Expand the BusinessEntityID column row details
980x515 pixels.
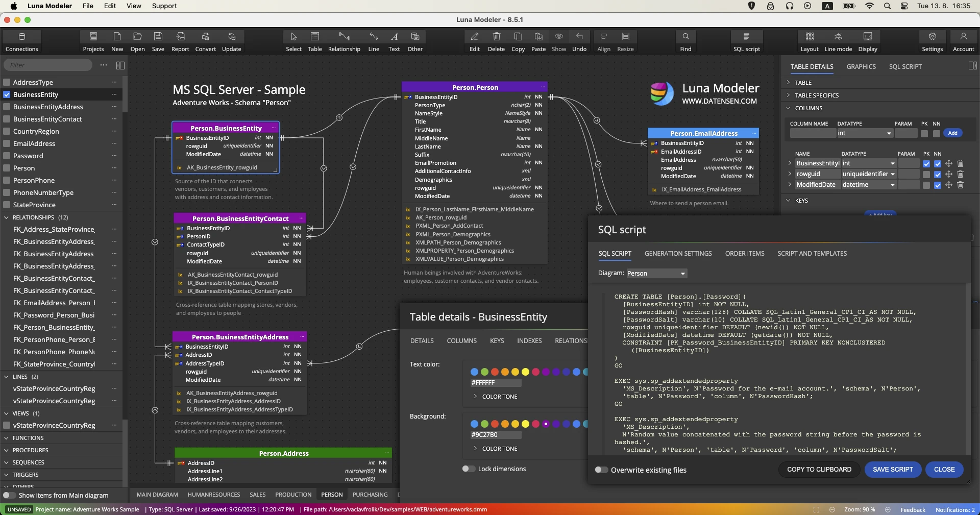click(790, 163)
